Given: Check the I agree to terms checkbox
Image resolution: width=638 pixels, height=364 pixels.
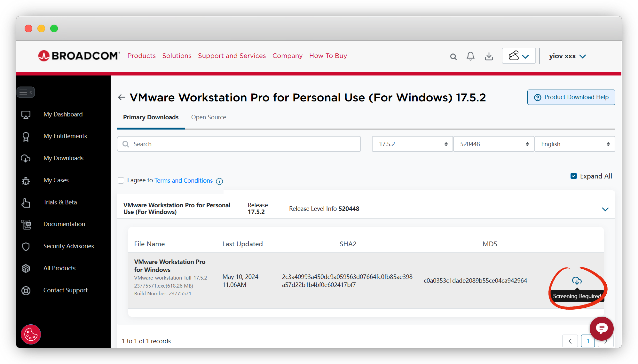Looking at the screenshot, I should pos(121,180).
